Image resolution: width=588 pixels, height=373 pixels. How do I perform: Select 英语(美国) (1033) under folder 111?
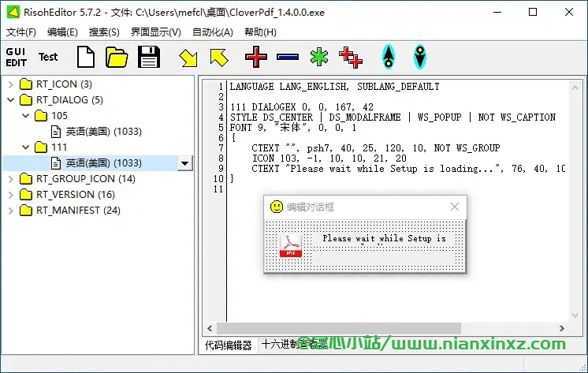tap(103, 163)
